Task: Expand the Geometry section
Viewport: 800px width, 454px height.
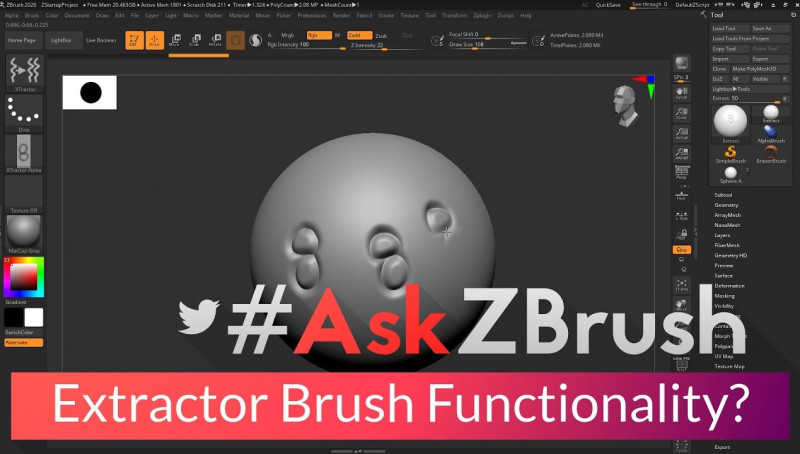Action: (x=726, y=205)
